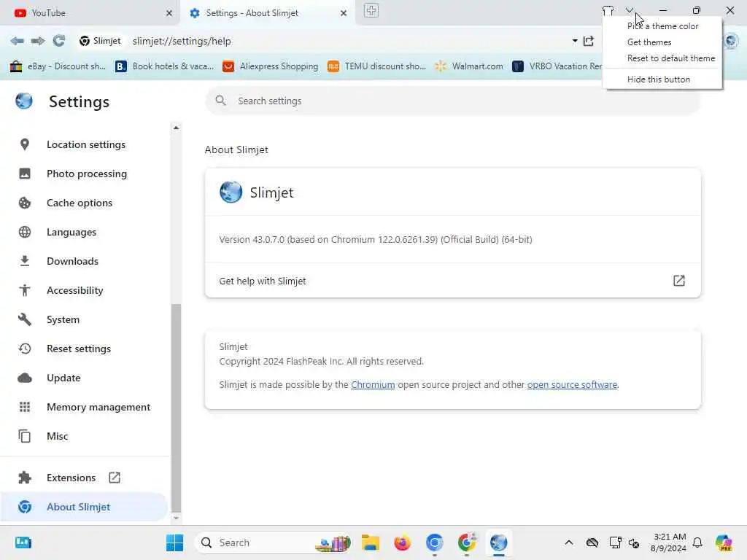Click the Slimjet site chip in the address bar
Screen dimensions: 747x560
[101, 41]
